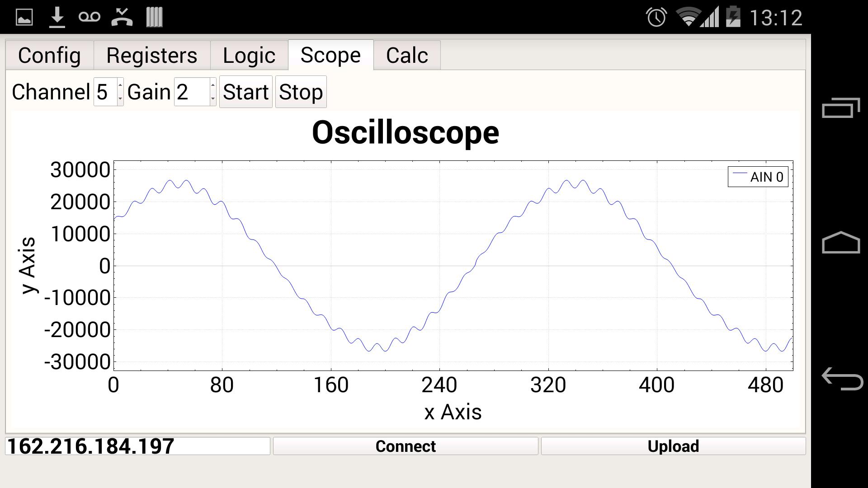Viewport: 868px width, 488px height.
Task: Switch to the Config tab
Action: (x=49, y=55)
